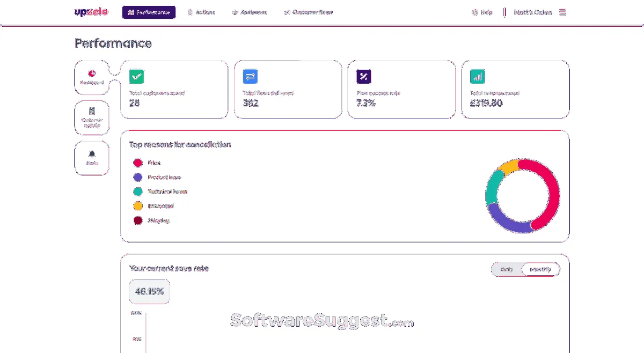The image size is (644, 353).
Task: Click the blue flows delivered arrows icon
Action: (251, 77)
